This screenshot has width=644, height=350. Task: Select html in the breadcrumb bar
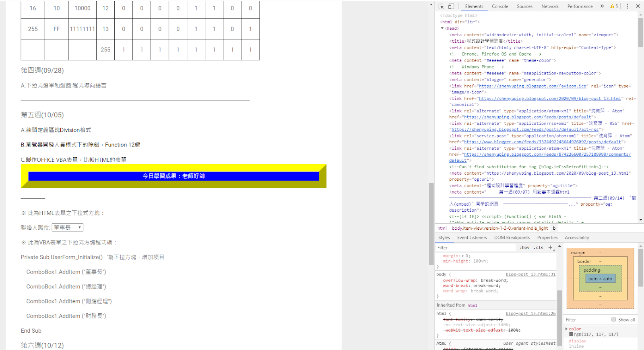[x=442, y=228]
